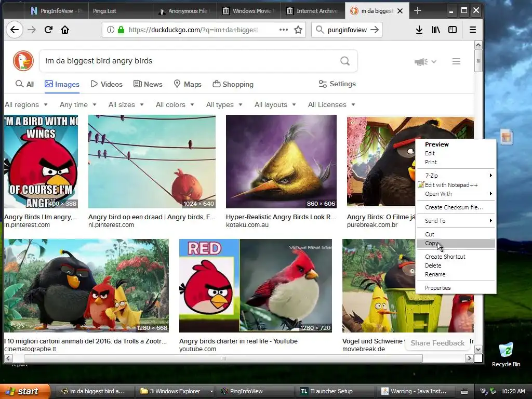Switch to the PingInfoView browser tab
The height and width of the screenshot is (399, 532).
(x=56, y=11)
